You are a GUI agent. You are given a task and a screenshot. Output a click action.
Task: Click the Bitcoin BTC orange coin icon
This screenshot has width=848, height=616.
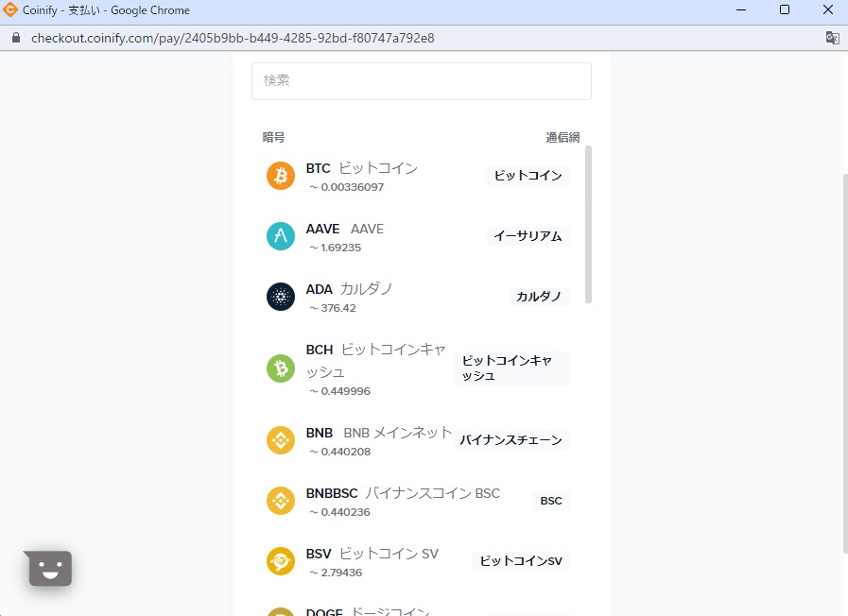[x=281, y=176]
